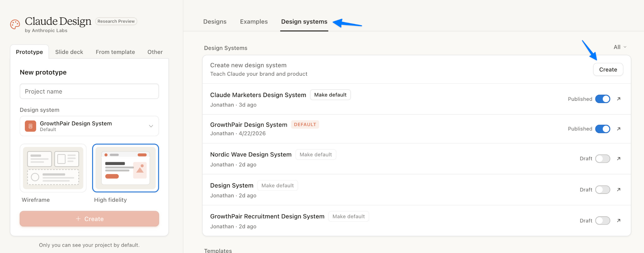Make Claude Marketers Design System default
Image resolution: width=644 pixels, height=253 pixels.
click(330, 95)
